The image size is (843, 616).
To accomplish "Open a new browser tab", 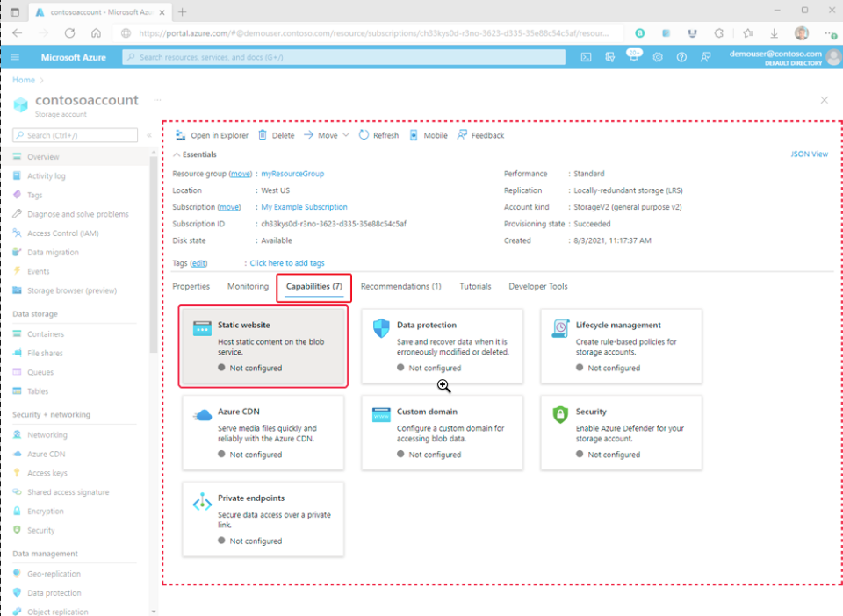I will (183, 11).
